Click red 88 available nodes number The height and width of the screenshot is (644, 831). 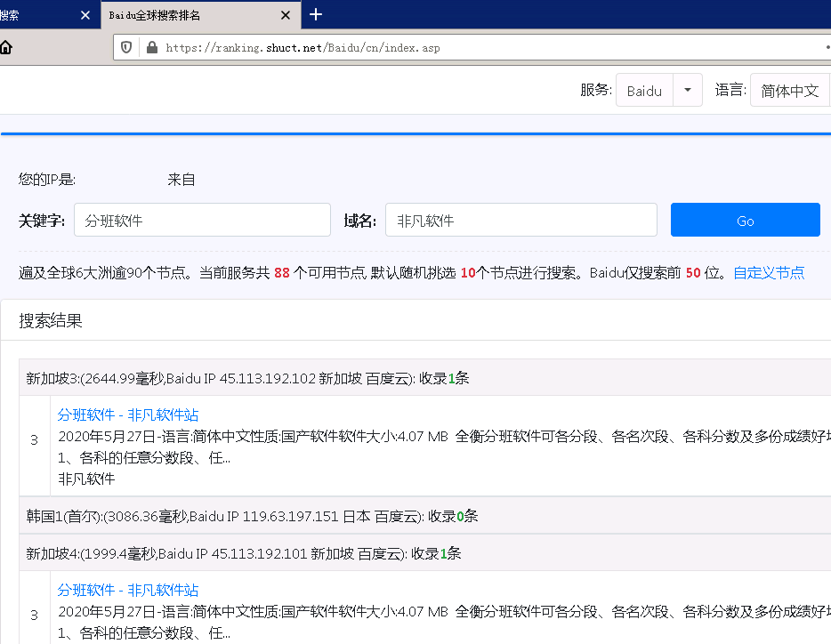pyautogui.click(x=282, y=273)
